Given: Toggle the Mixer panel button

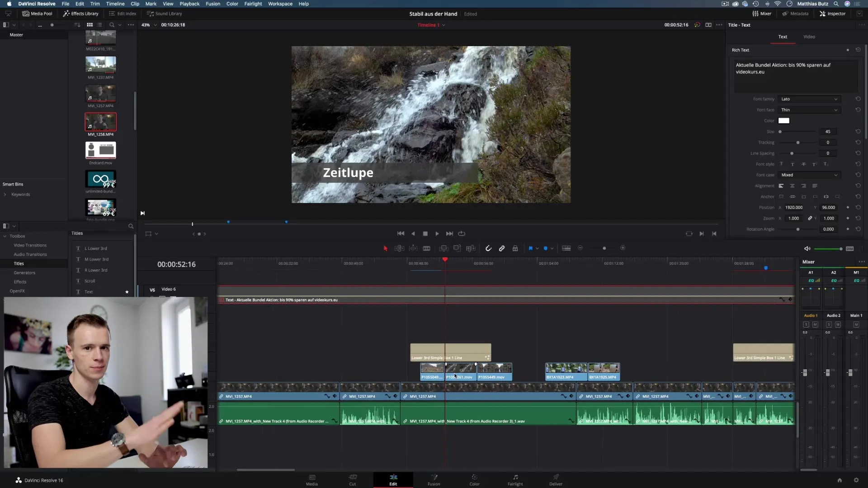Looking at the screenshot, I should [x=762, y=14].
